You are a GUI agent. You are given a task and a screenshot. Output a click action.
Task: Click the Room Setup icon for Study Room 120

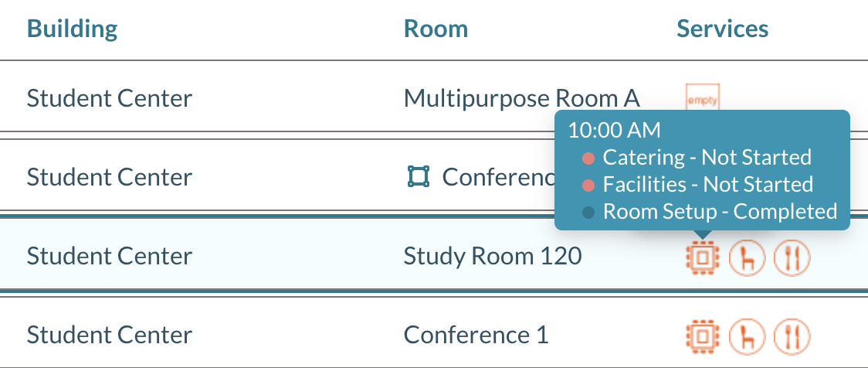point(702,257)
